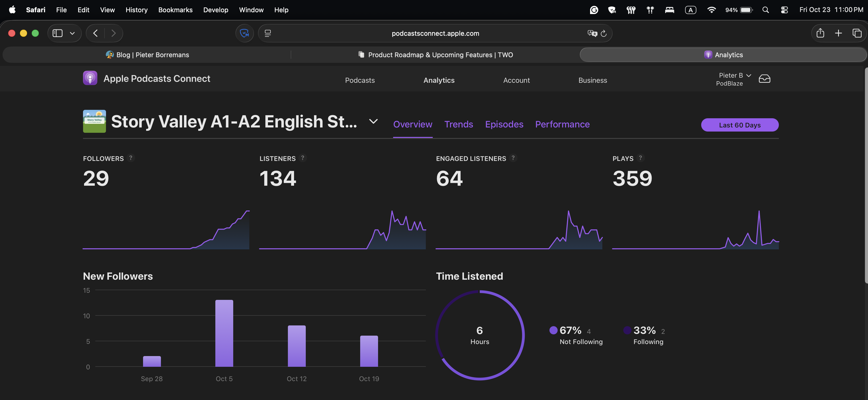Switch to the Blog | Pieter Borremans tab
868x400 pixels.
[147, 55]
